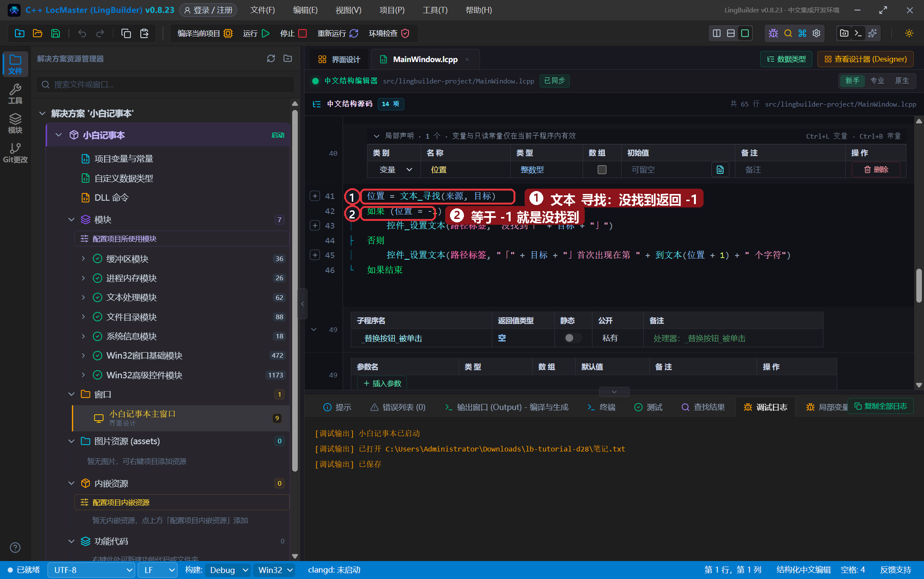Open the 工具(T) menu
Image resolution: width=924 pixels, height=579 pixels.
point(435,10)
